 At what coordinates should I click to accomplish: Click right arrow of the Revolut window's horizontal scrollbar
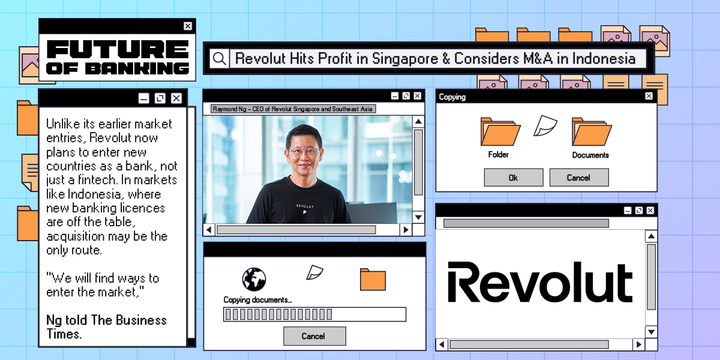pos(638,344)
